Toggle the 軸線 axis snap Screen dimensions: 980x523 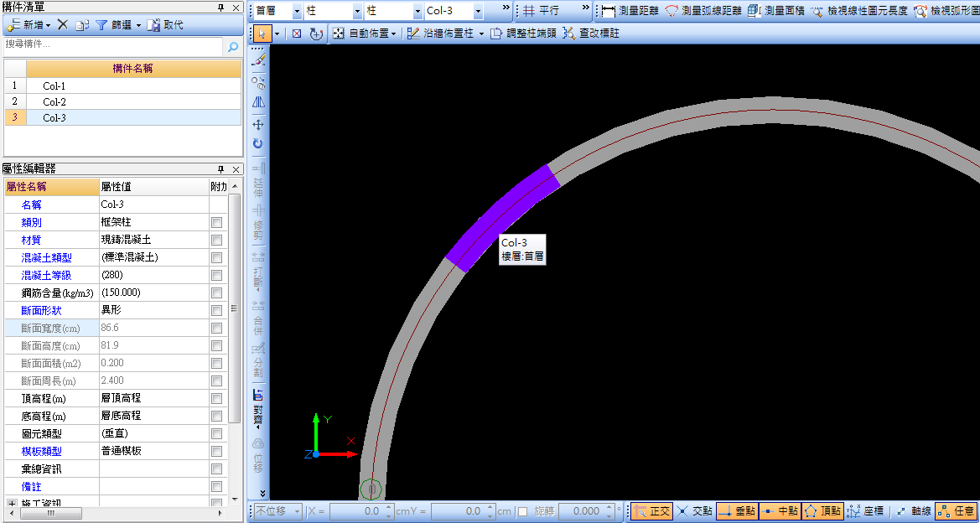914,512
